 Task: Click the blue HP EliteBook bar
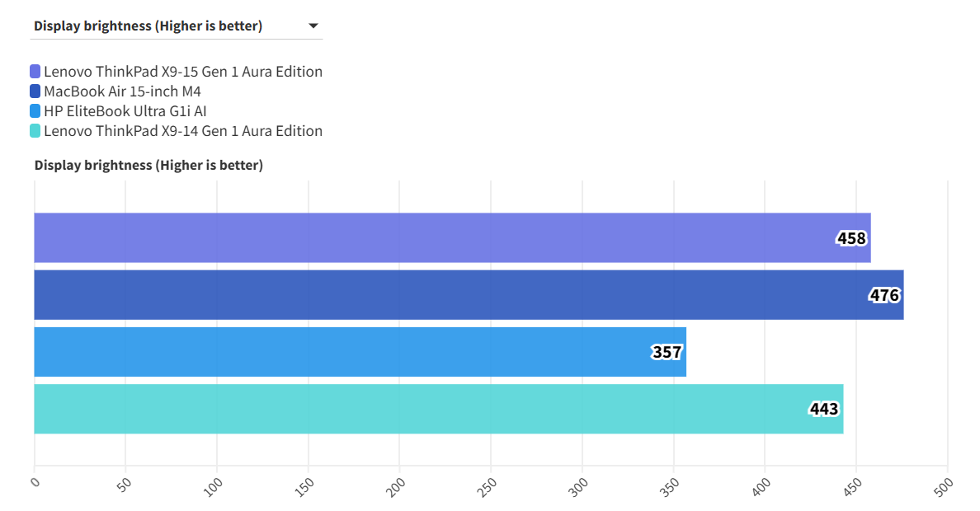330,352
